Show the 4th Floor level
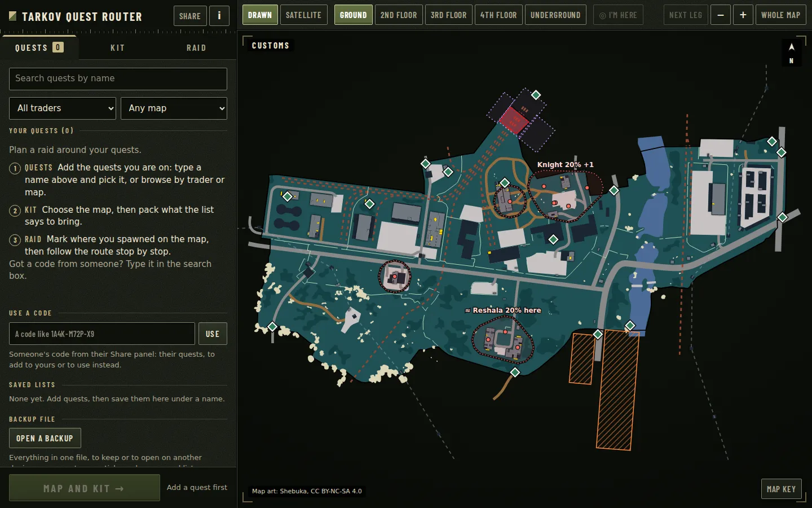This screenshot has height=508, width=812. (x=498, y=15)
